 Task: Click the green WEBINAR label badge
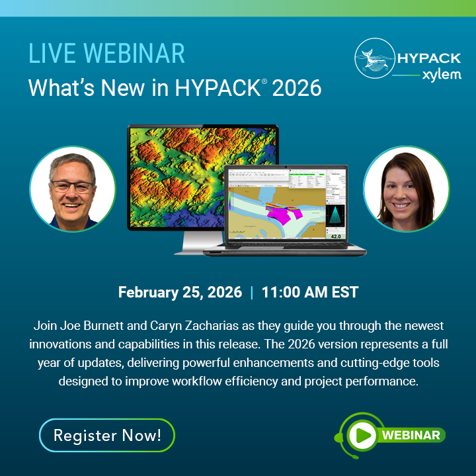point(411,435)
